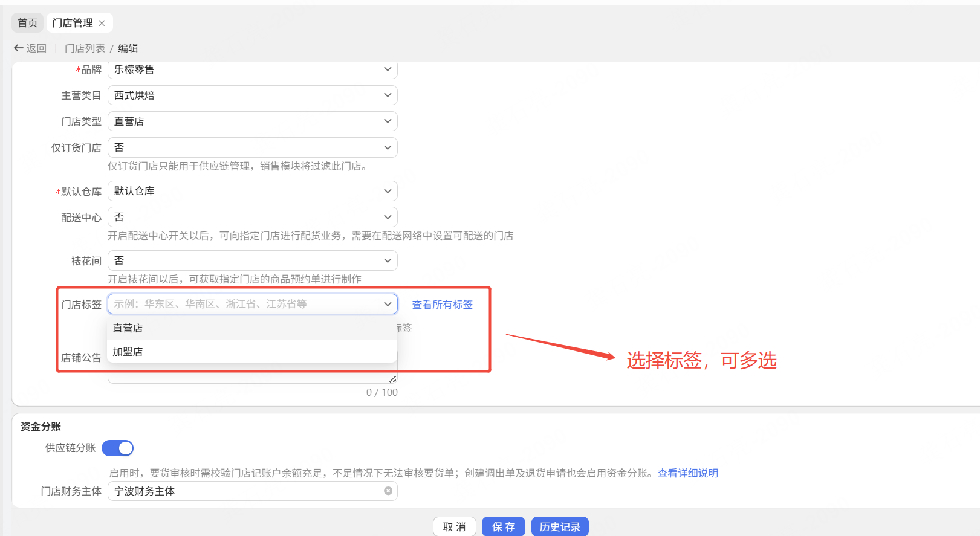Clear the 门店财务主体 field value
Screen dimensions: 980x536
(x=388, y=491)
